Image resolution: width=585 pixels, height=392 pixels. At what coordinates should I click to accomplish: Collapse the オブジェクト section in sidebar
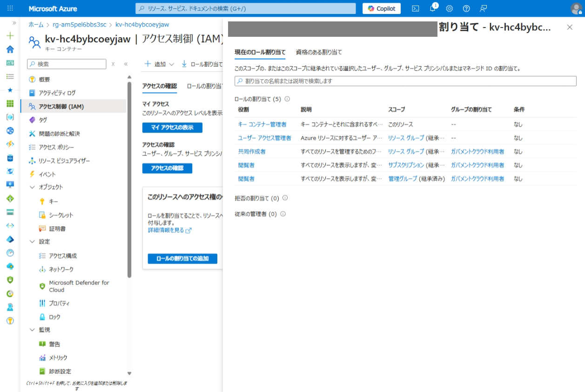pyautogui.click(x=32, y=187)
